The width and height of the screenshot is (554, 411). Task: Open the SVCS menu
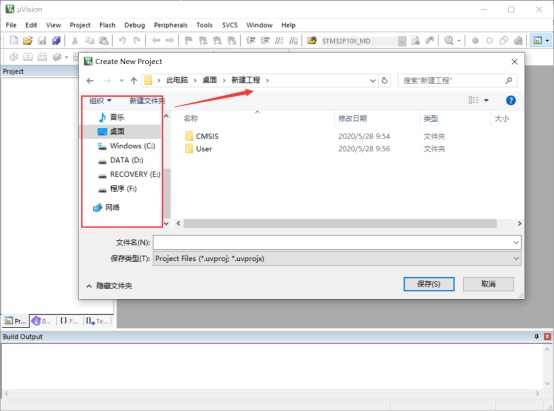click(x=230, y=25)
